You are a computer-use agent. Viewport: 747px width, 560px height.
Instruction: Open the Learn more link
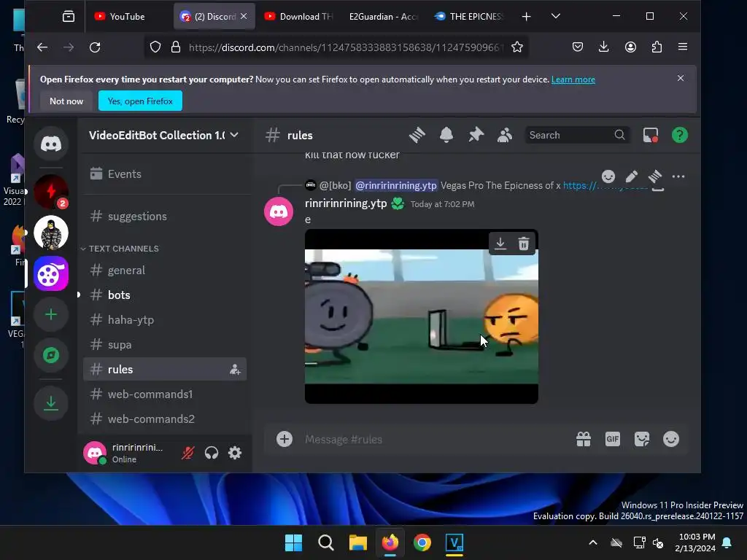click(x=573, y=79)
